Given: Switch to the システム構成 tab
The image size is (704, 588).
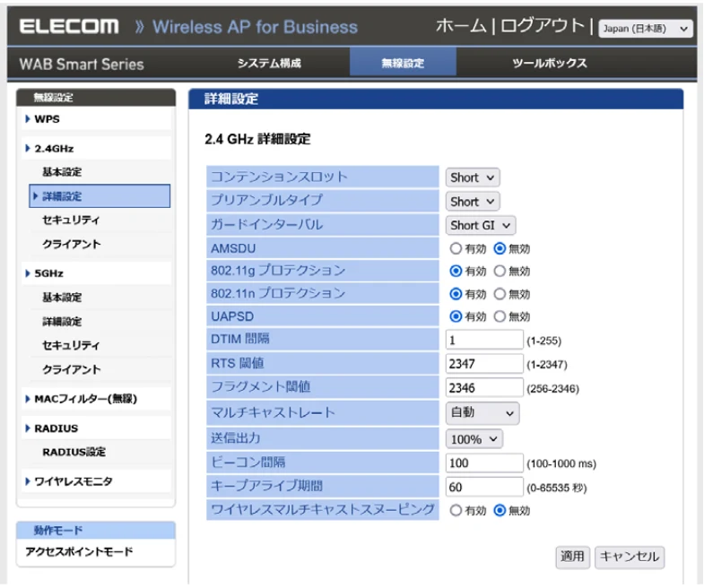Looking at the screenshot, I should coord(269,64).
